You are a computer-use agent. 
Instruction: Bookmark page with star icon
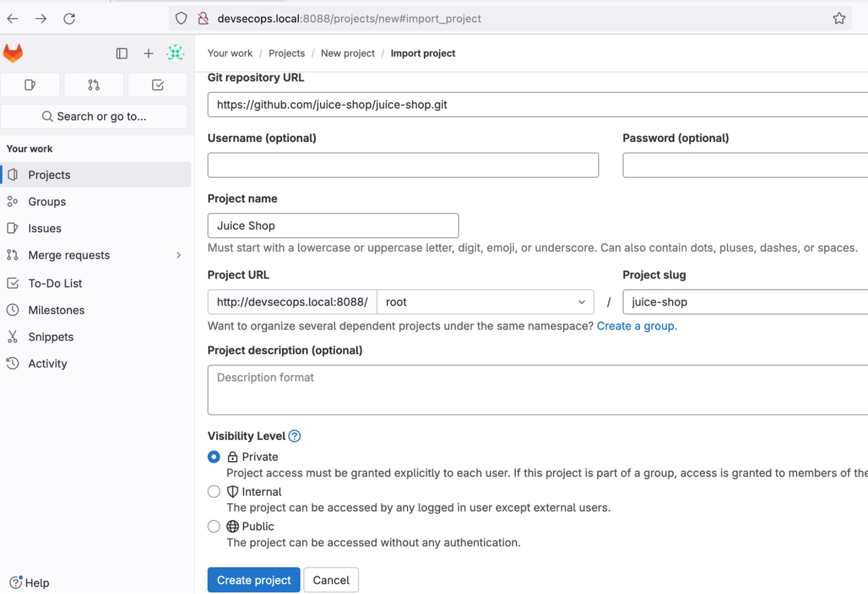(x=839, y=19)
